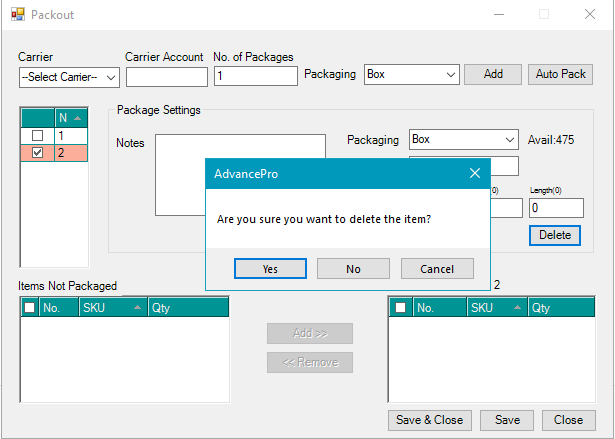
Task: Open Package Settings Packaging dropdown
Action: click(464, 140)
